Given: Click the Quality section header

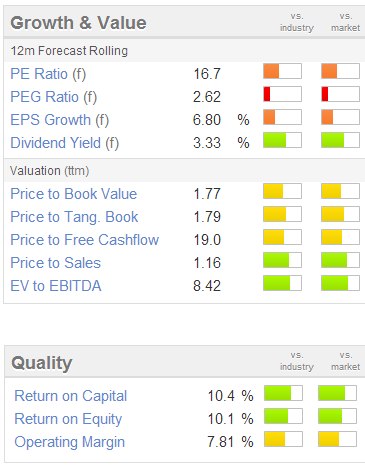Looking at the screenshot, I should pyautogui.click(x=42, y=363).
